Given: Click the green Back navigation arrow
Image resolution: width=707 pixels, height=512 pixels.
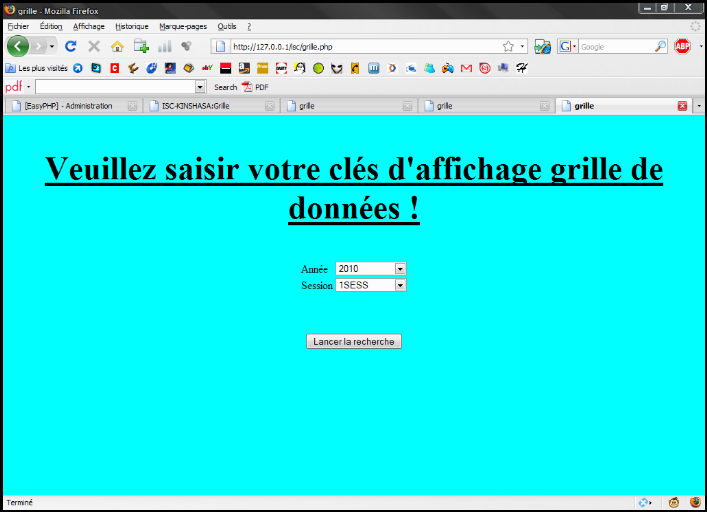Looking at the screenshot, I should (18, 46).
